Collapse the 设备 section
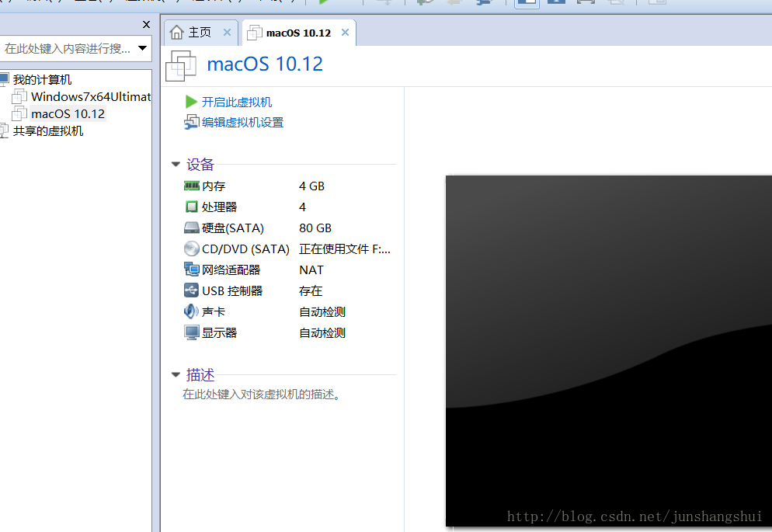 (x=176, y=165)
